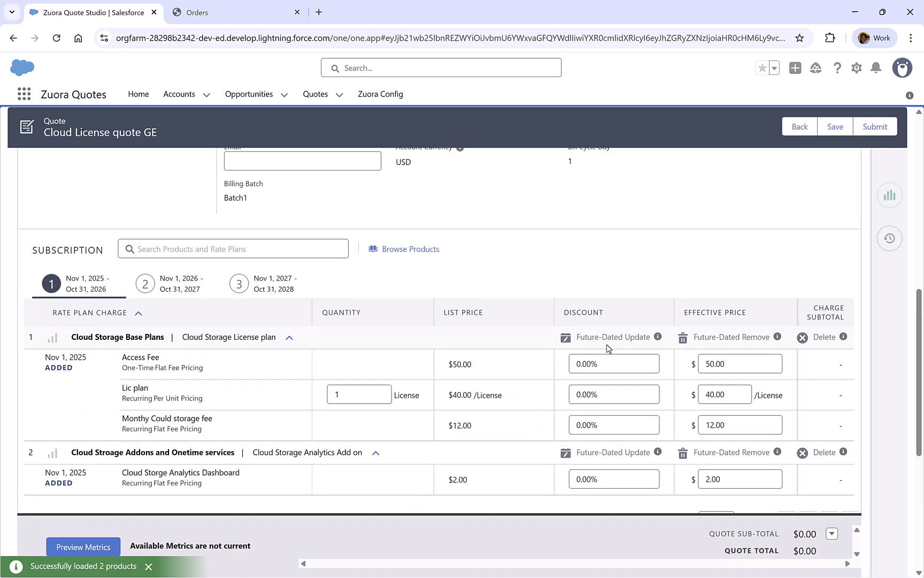
Task: Dismiss the 'Successfully loaded 2 products' toast
Action: 149,566
